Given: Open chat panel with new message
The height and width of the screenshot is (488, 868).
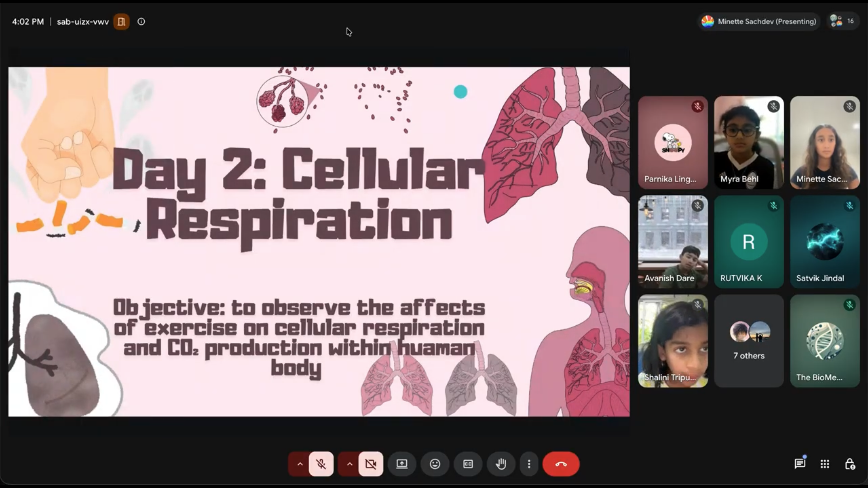Looking at the screenshot, I should [x=800, y=464].
